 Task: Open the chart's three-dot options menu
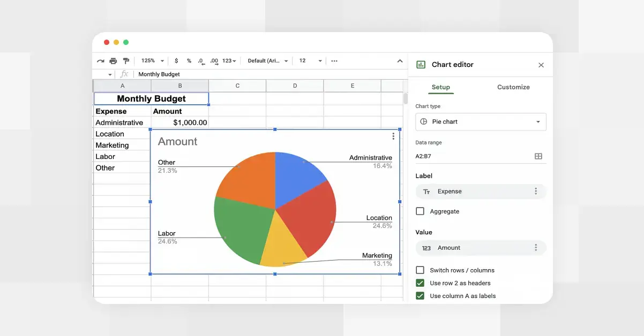point(393,136)
